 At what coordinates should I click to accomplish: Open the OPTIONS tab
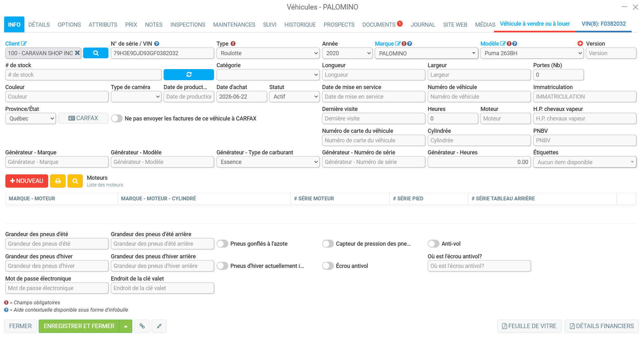[69, 25]
